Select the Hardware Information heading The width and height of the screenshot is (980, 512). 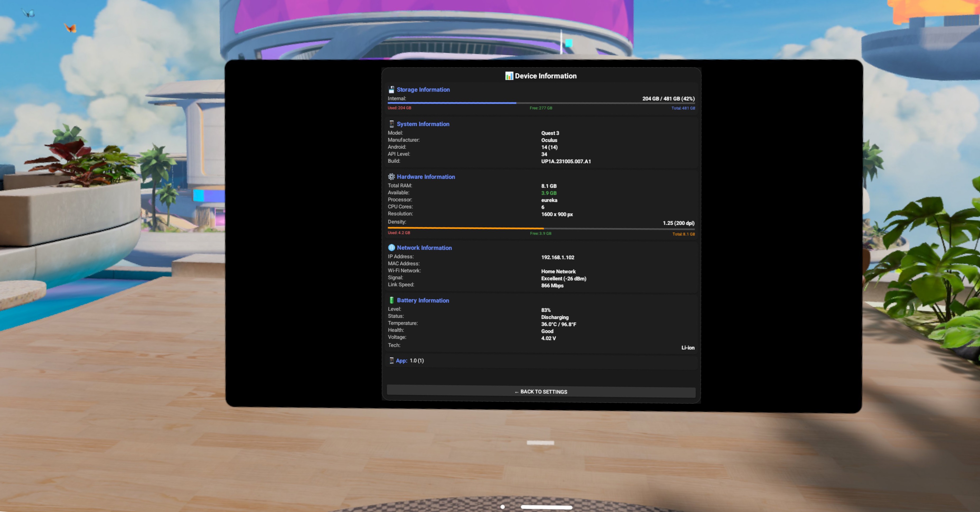pos(426,177)
